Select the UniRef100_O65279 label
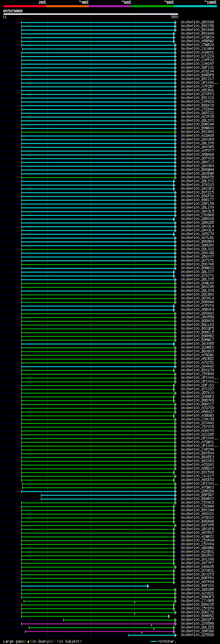The image size is (220, 644). pyautogui.click(x=197, y=234)
